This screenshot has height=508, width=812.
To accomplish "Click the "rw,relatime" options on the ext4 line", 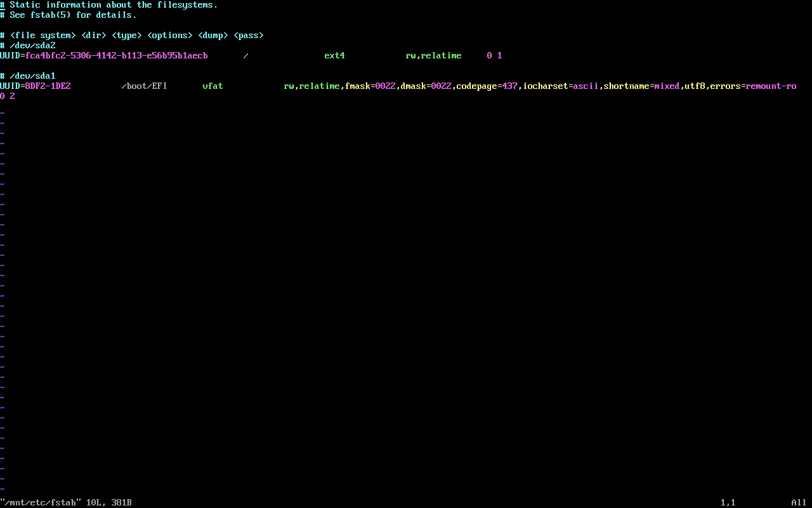I will [434, 56].
